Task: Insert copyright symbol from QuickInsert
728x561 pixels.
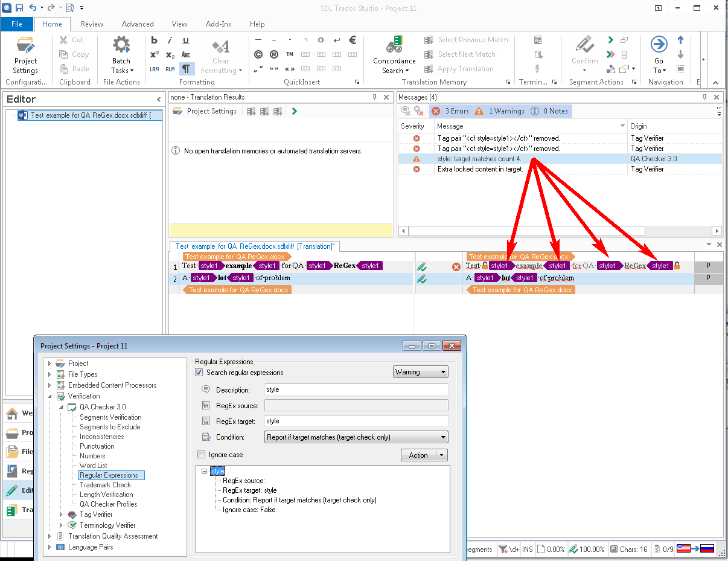Action: 258,54
